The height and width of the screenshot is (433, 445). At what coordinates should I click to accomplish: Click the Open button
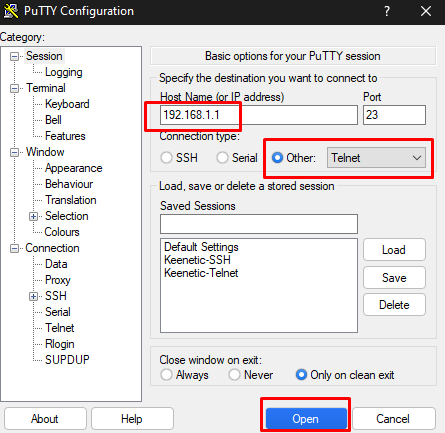pos(306,419)
